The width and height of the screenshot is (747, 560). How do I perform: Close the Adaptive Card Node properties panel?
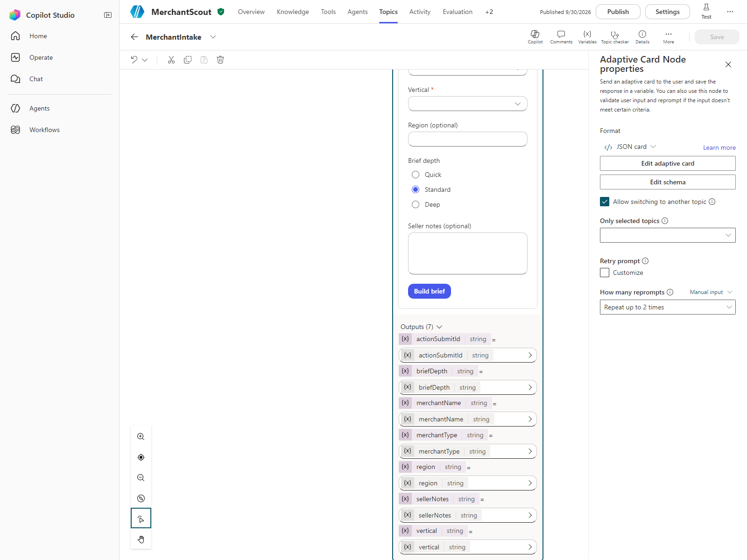click(x=728, y=64)
